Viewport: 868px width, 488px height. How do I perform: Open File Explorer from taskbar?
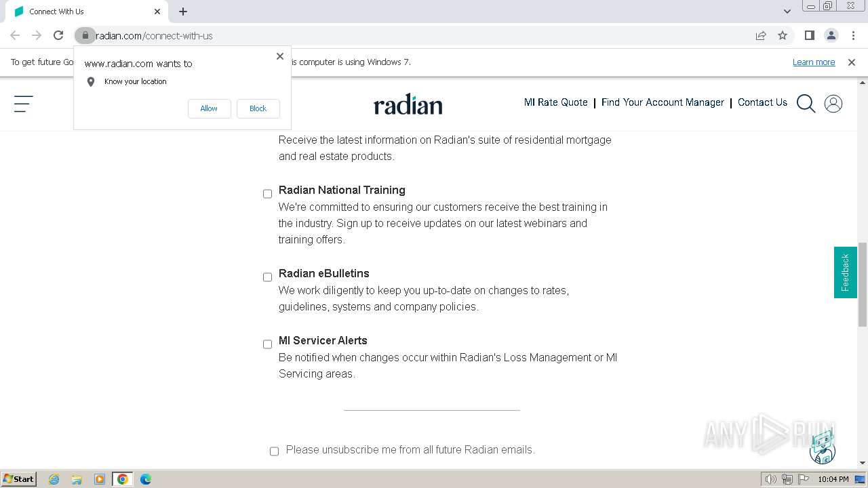77,479
